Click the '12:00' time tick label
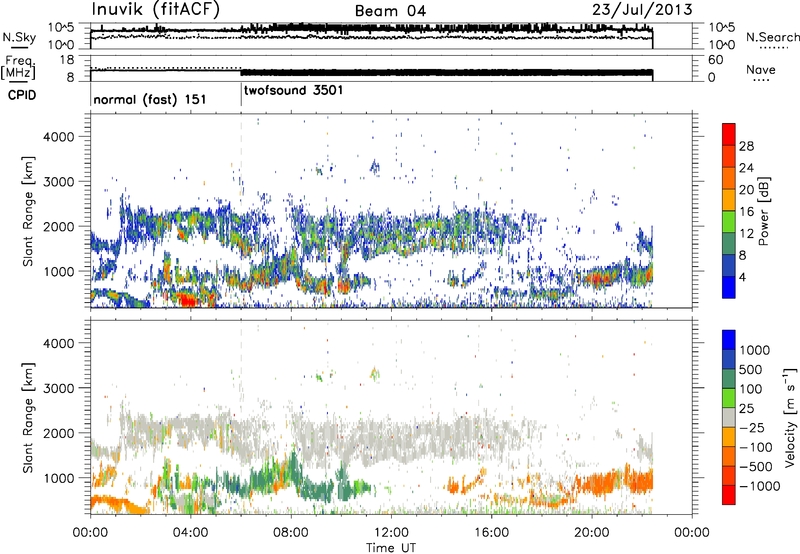 pos(391,533)
